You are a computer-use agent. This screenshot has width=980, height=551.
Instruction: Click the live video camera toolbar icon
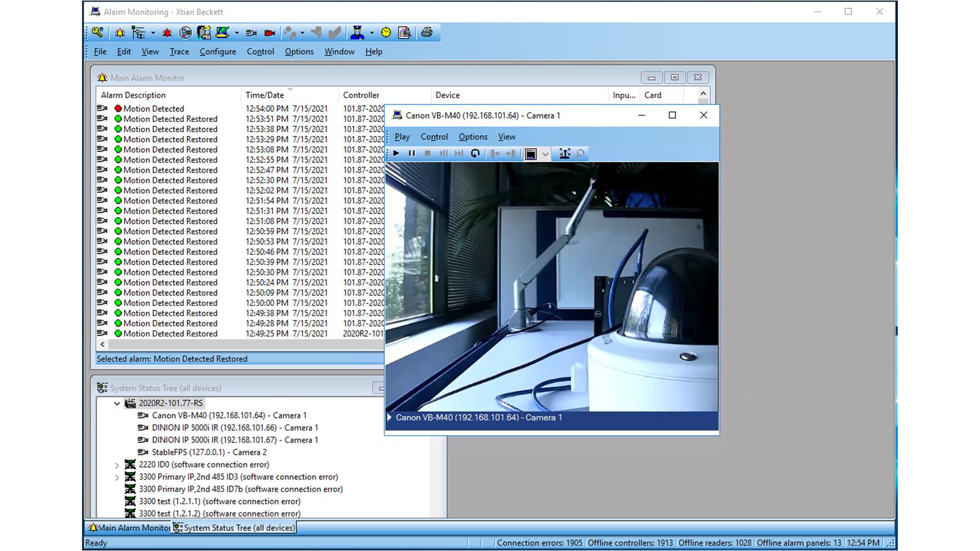pos(251,33)
